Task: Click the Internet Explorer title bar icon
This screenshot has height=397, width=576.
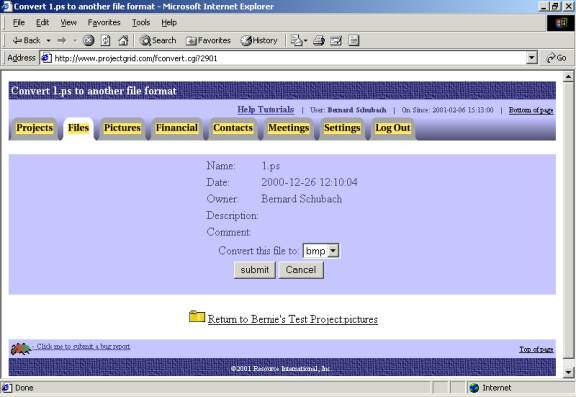Action: pyautogui.click(x=6, y=6)
